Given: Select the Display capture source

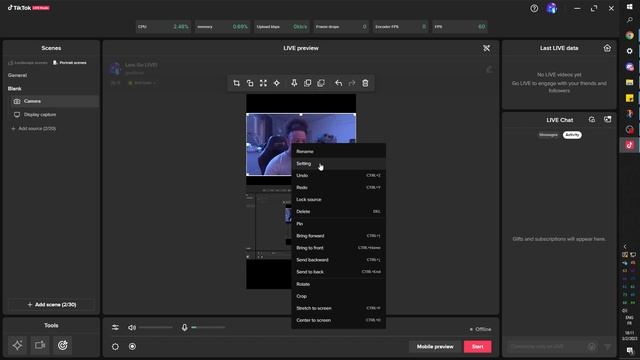Looking at the screenshot, I should (x=55, y=115).
